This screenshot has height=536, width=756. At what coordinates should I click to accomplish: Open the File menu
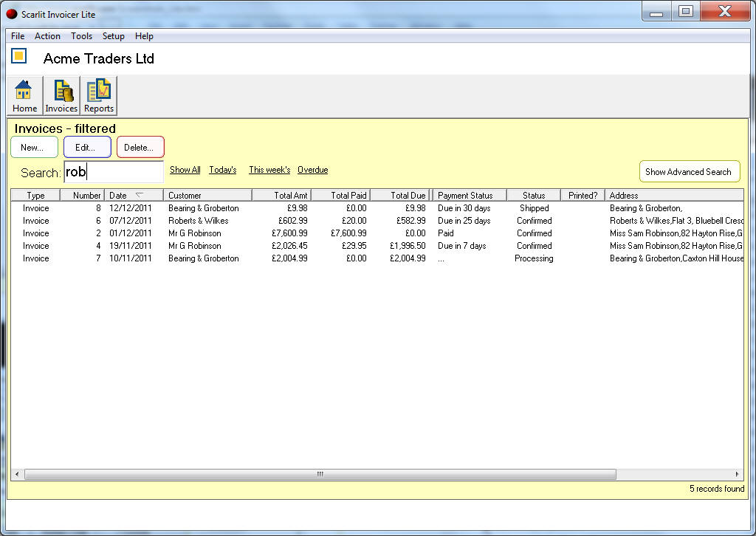click(17, 35)
